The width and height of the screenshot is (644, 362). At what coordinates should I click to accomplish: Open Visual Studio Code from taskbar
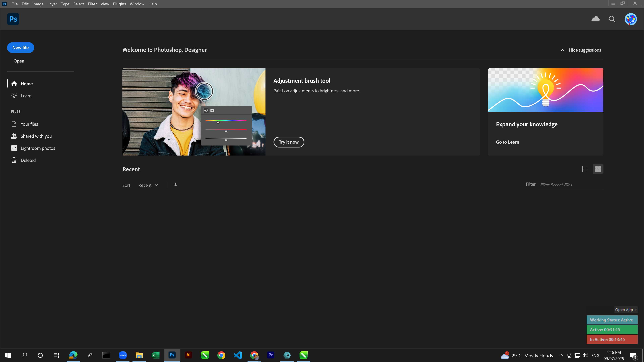coord(238,355)
